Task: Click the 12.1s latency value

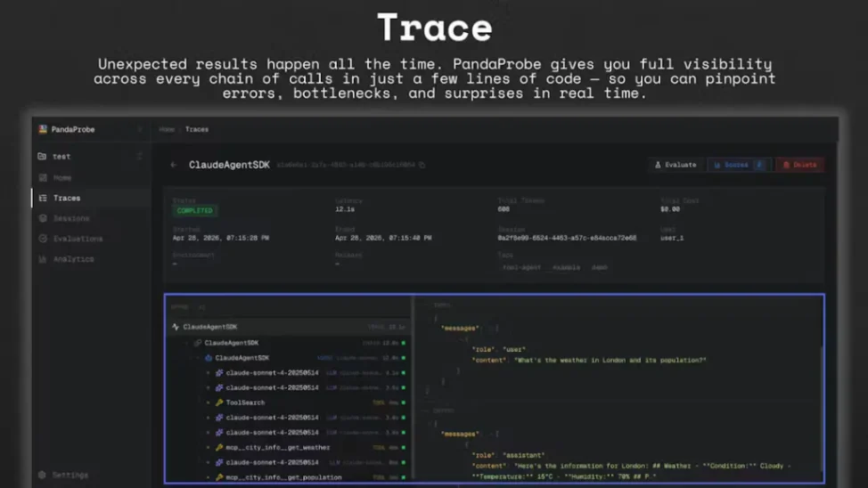Action: (345, 209)
